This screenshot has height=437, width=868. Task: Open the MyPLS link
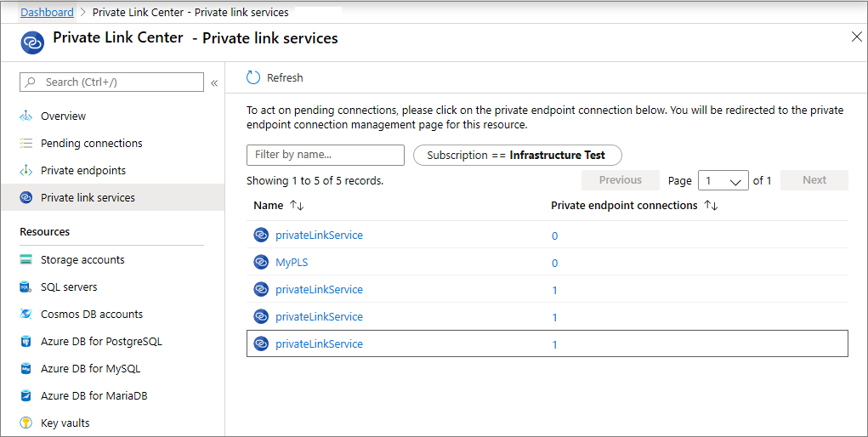click(x=292, y=263)
